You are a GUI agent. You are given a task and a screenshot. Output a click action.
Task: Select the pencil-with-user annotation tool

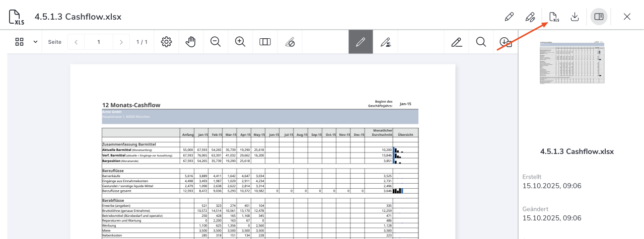pos(385,42)
